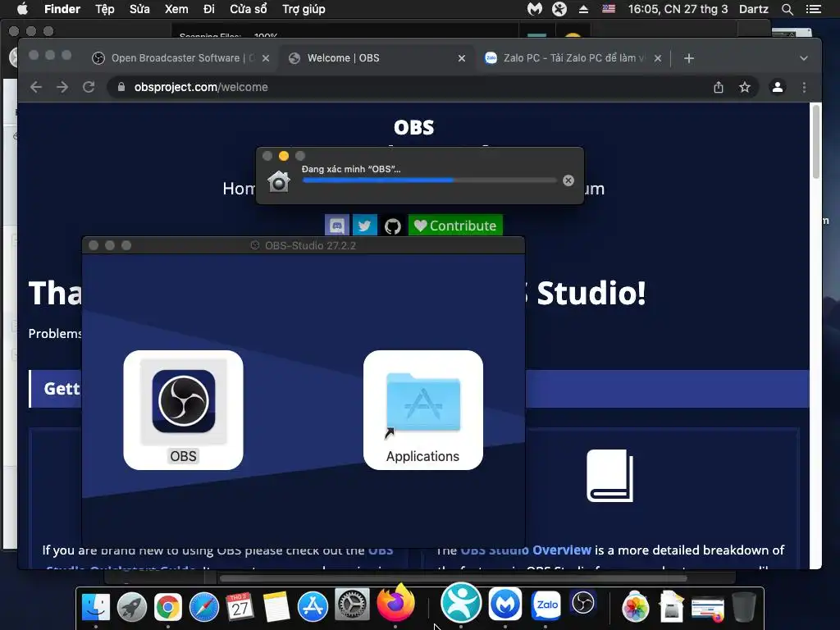
Task: Expand the Chrome tab search dropdown
Action: [804, 58]
